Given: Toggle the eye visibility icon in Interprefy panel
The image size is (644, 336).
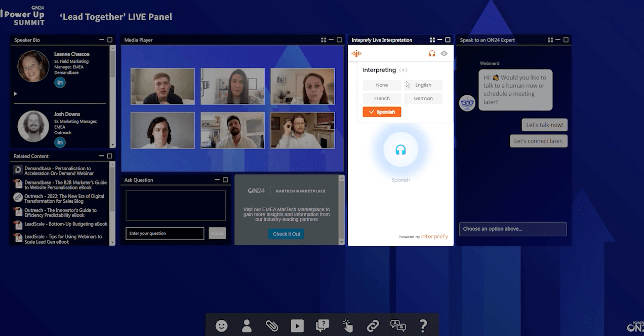Looking at the screenshot, I should [445, 53].
